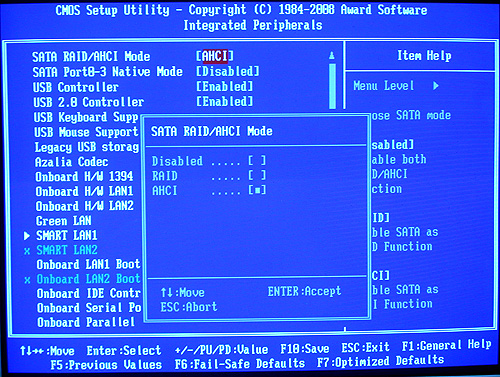Click the highlighted [AHCI] value
The width and height of the screenshot is (500, 377).
point(215,56)
